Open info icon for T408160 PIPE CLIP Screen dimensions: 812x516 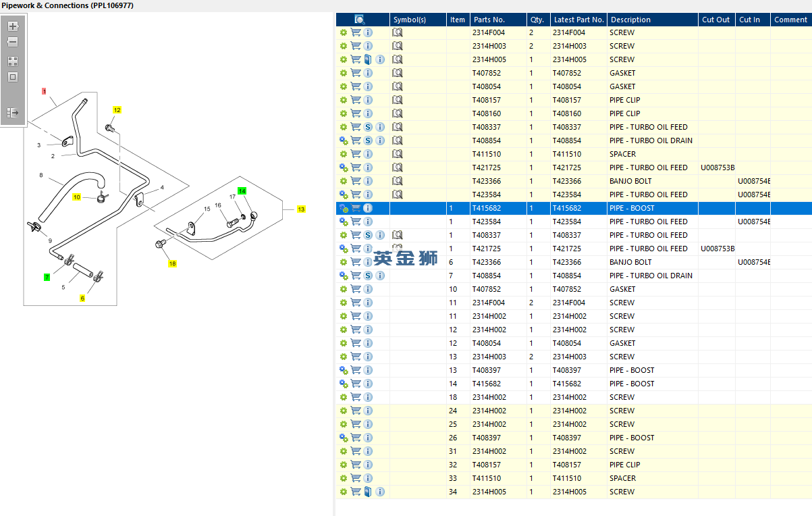tap(368, 113)
